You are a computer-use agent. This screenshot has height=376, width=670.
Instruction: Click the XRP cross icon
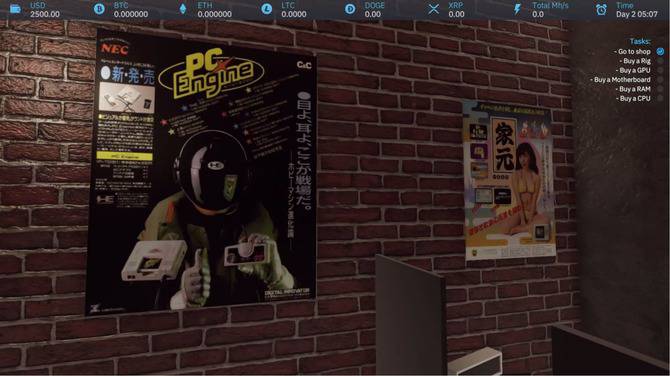[x=434, y=9]
